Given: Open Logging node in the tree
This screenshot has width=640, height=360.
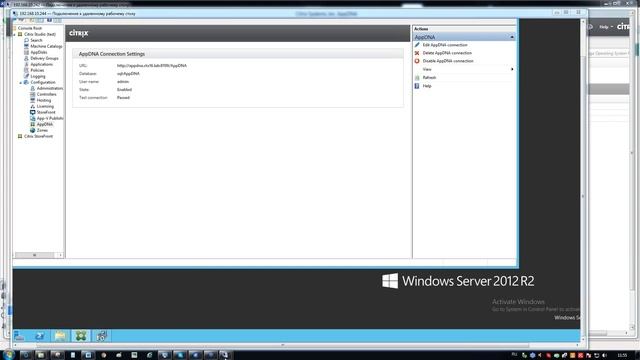Looking at the screenshot, I should [38, 76].
